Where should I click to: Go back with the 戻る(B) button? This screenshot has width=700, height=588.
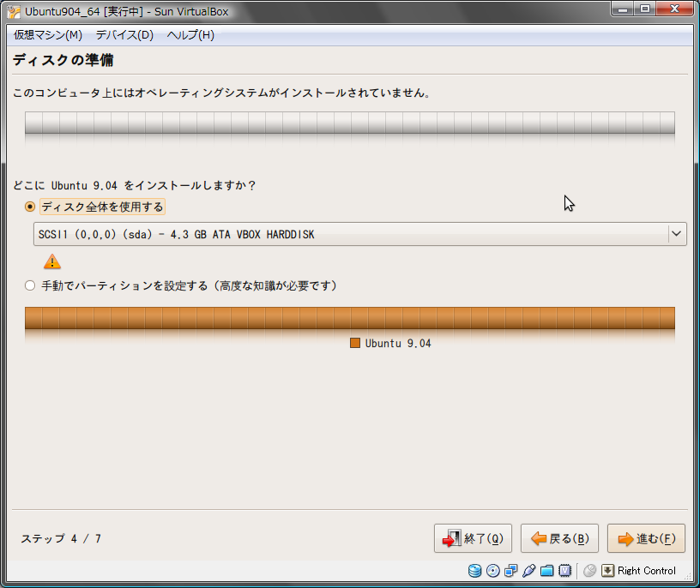[559, 538]
